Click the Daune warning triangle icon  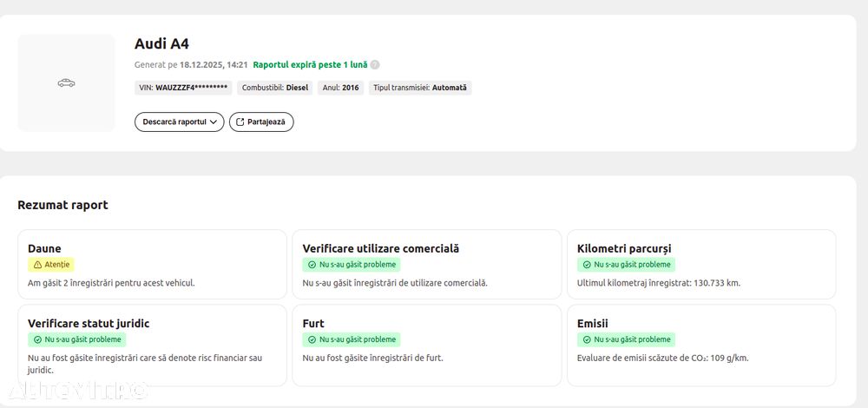point(36,265)
